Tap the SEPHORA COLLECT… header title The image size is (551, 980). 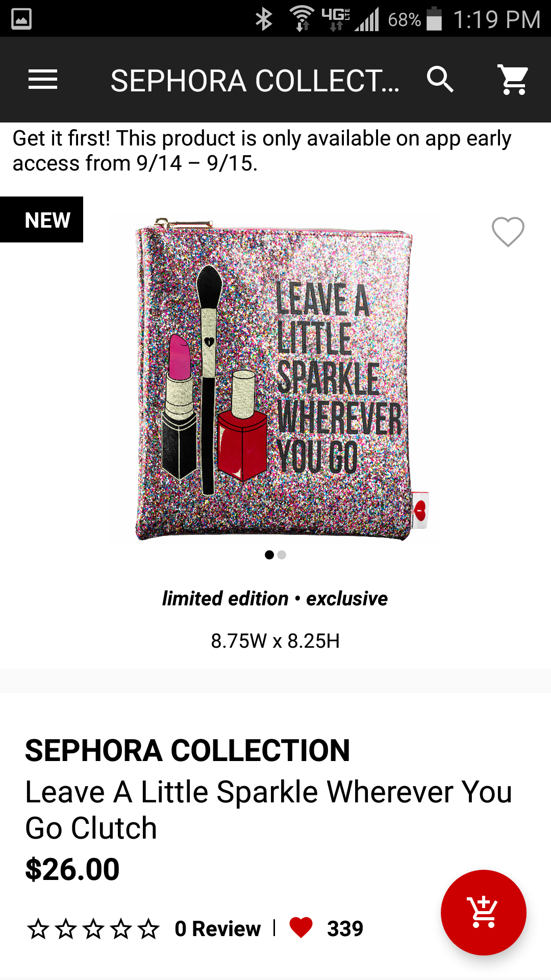(x=255, y=81)
